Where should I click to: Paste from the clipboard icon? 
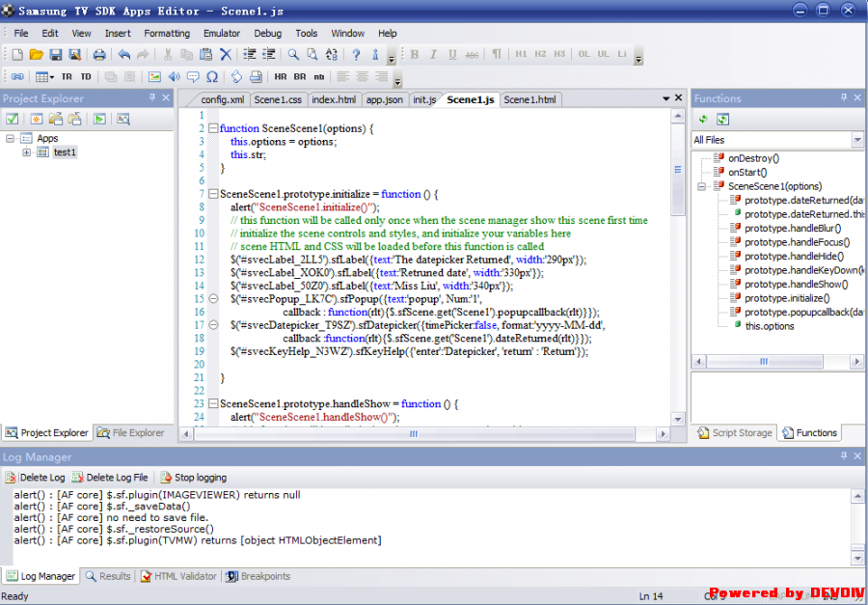click(206, 54)
